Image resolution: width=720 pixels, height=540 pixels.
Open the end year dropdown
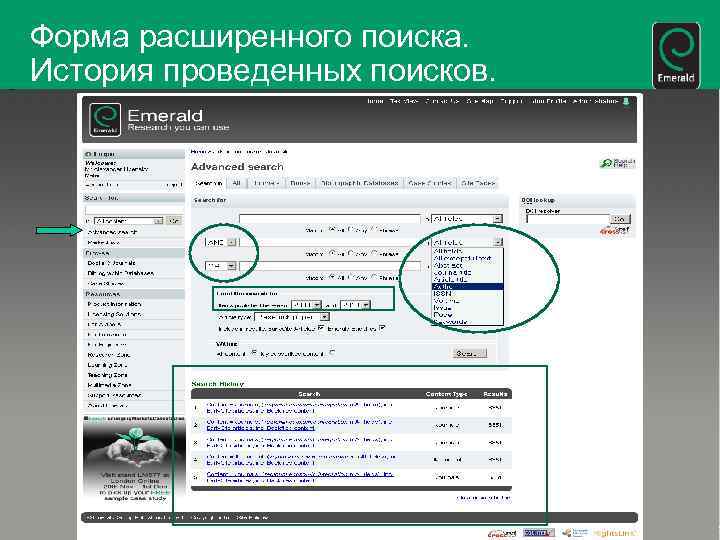(355, 305)
